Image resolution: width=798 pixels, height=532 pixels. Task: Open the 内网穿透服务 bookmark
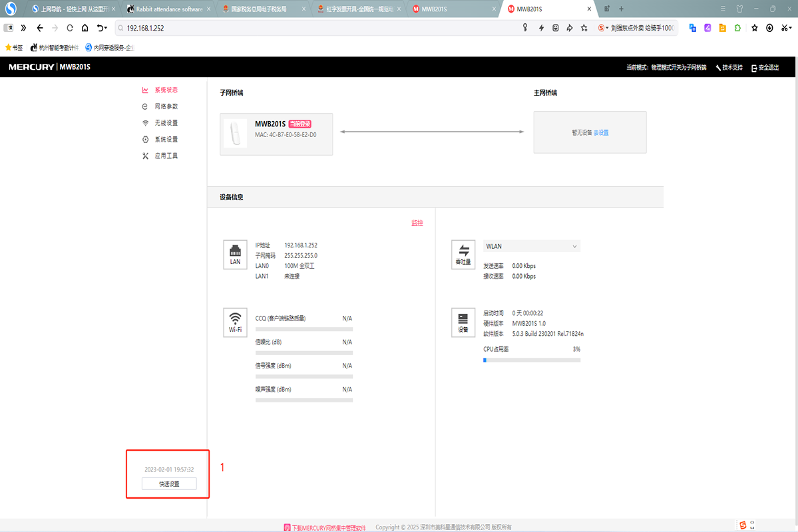109,48
